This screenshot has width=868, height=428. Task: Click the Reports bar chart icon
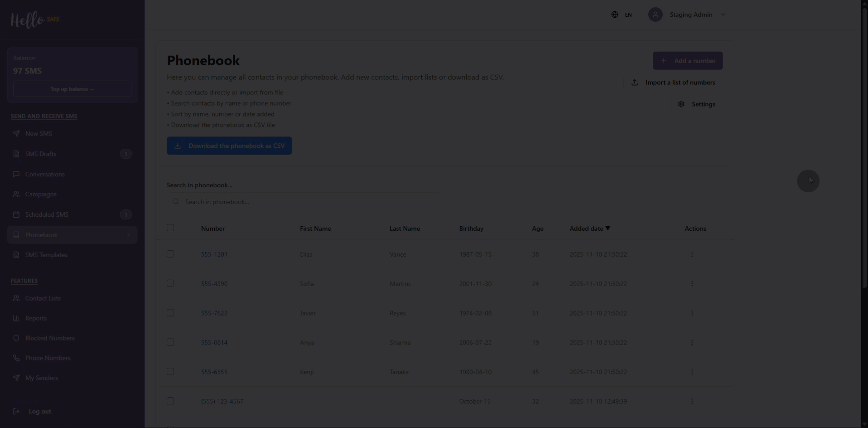[16, 318]
